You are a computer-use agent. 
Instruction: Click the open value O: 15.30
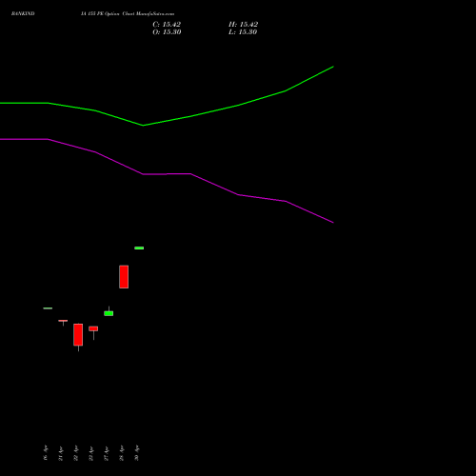tap(167, 32)
